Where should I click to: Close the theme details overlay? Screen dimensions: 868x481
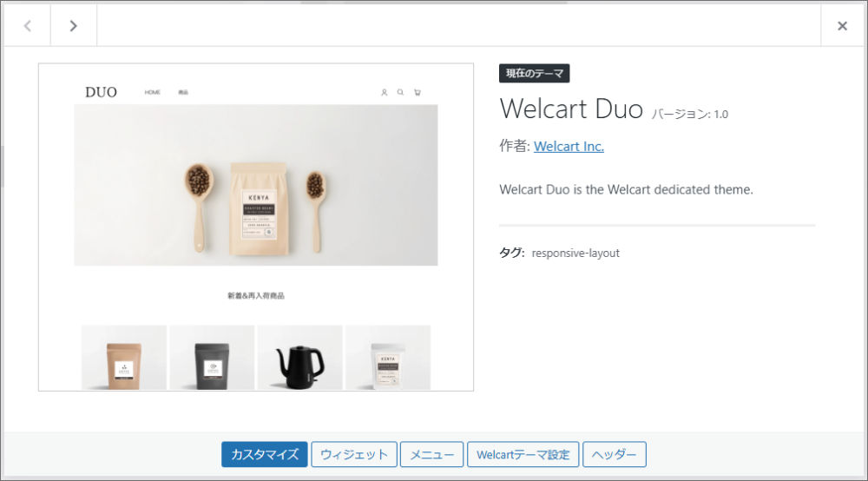point(842,25)
